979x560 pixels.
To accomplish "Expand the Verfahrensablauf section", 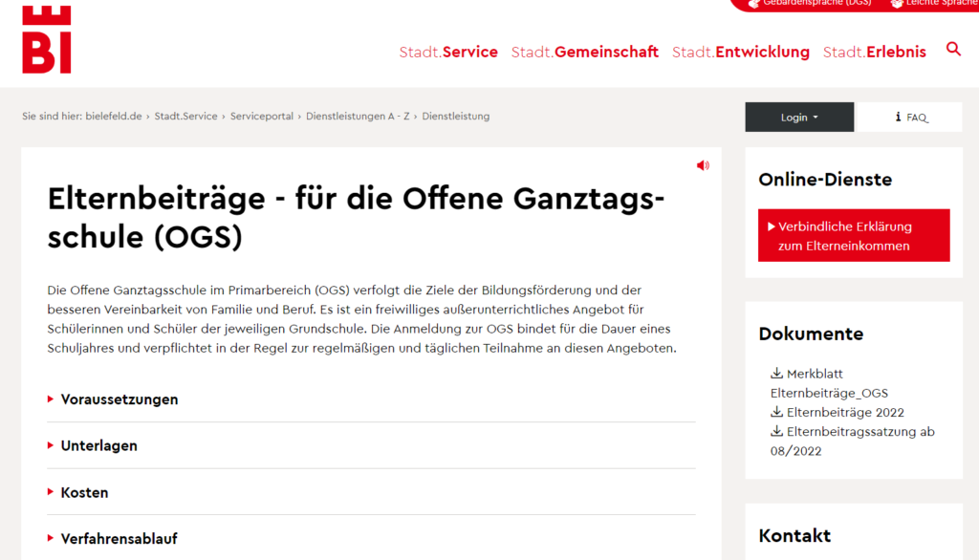I will [119, 539].
